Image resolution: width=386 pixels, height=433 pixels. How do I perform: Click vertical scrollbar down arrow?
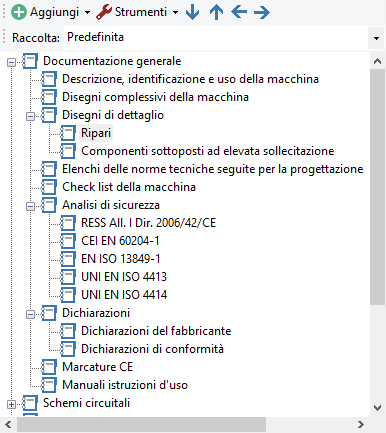coord(377,408)
